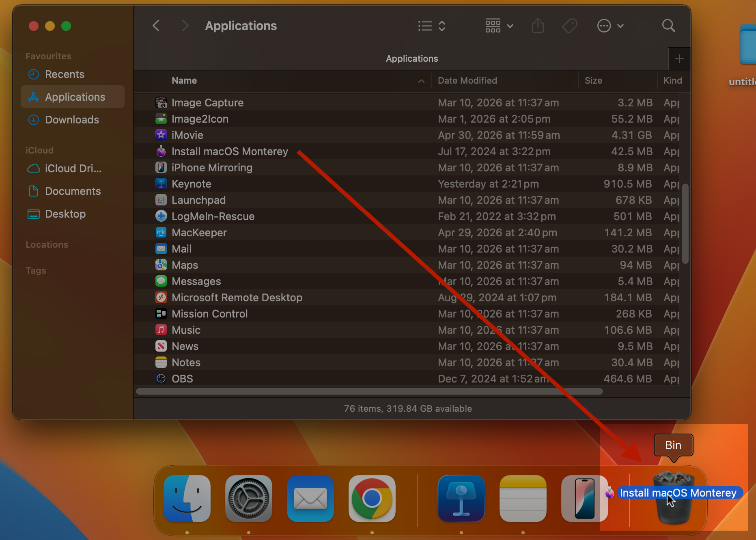Go back with the left chevron button
756x540 pixels.
(156, 26)
